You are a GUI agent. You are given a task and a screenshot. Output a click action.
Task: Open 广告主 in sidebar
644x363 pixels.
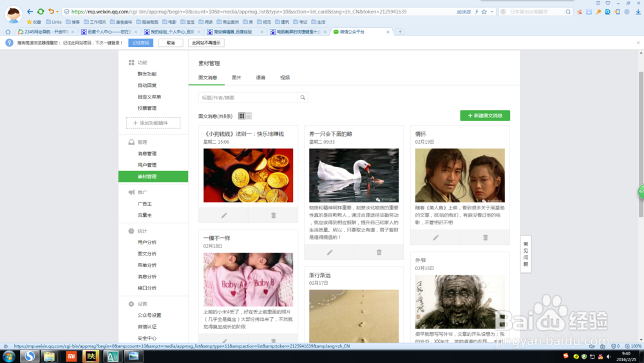point(144,204)
